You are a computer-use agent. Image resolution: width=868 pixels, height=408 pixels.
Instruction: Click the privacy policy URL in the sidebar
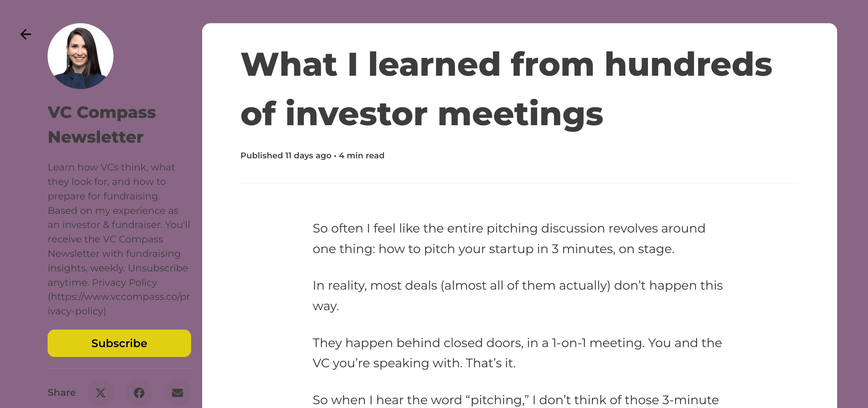119,304
